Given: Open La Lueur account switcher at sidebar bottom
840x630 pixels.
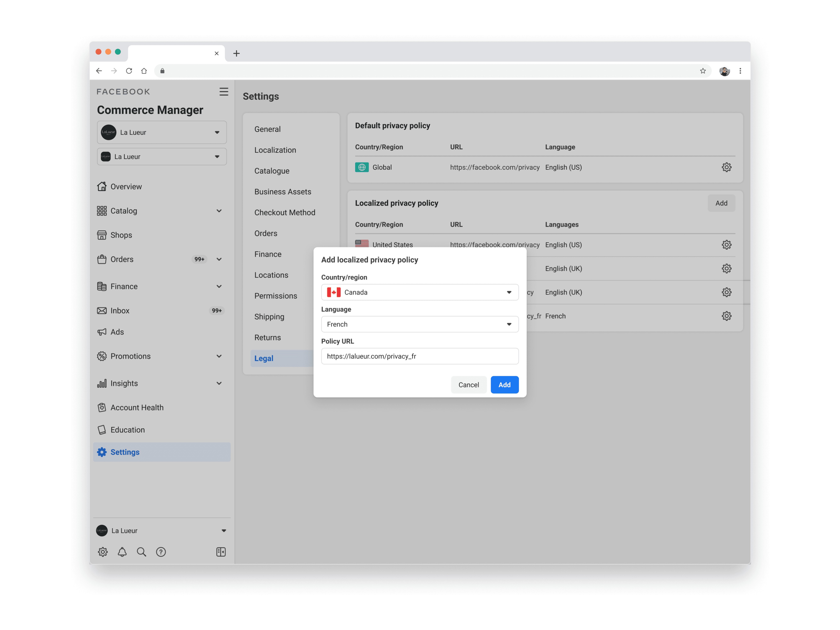Looking at the screenshot, I should tap(162, 531).
